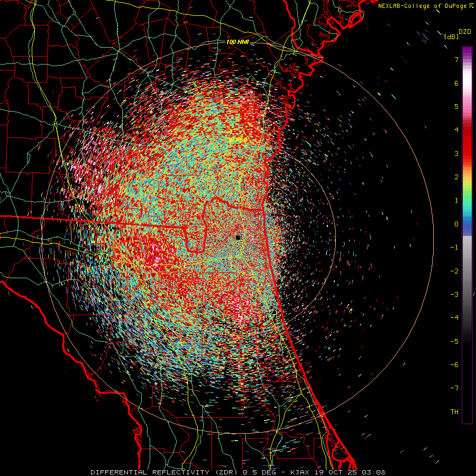This screenshot has height=476, width=476.
Task: Click the -4 value on the color scale
Action: (x=454, y=318)
